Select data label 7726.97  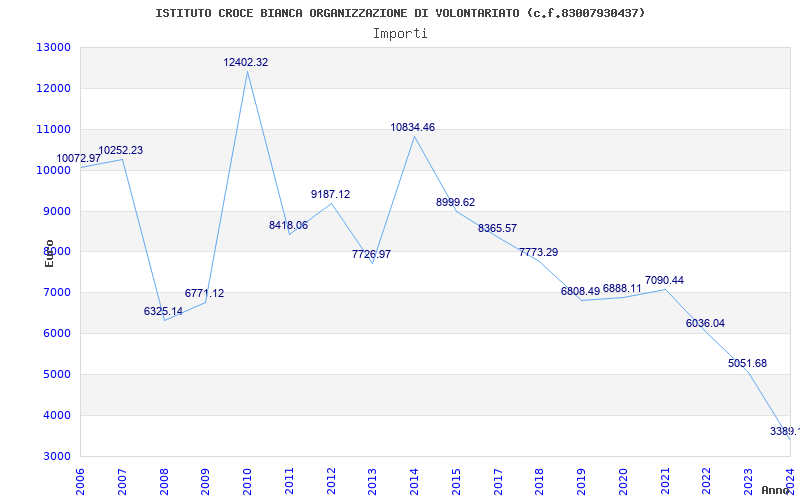pyautogui.click(x=371, y=254)
